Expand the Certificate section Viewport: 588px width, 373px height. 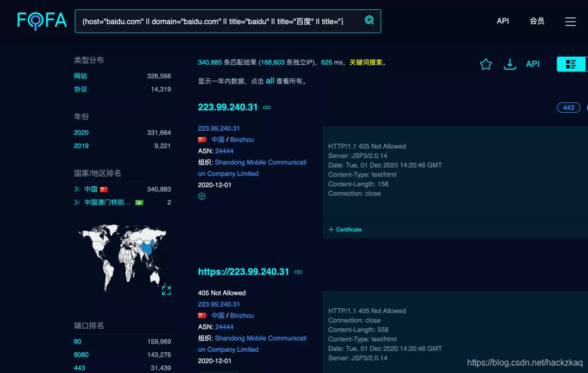tap(345, 229)
